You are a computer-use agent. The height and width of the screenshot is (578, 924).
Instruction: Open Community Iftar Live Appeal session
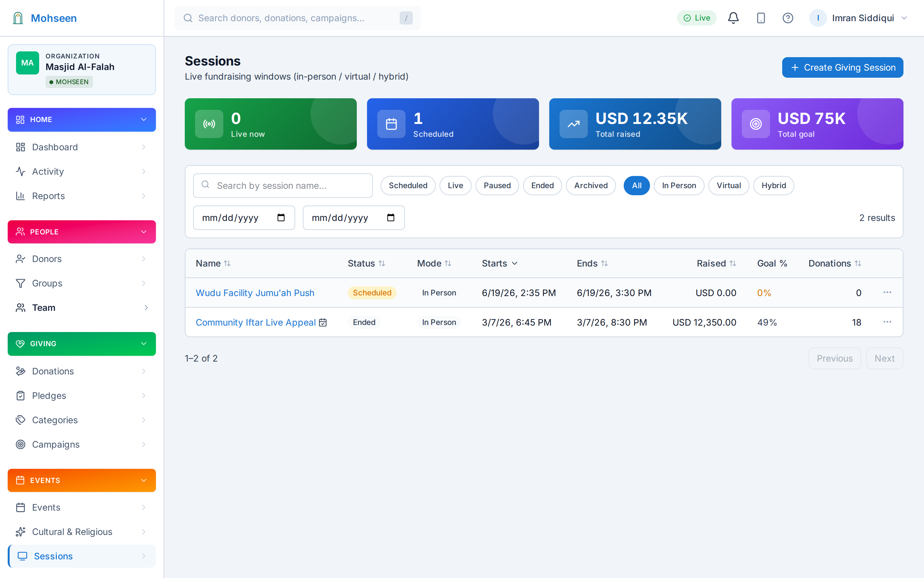pos(256,322)
